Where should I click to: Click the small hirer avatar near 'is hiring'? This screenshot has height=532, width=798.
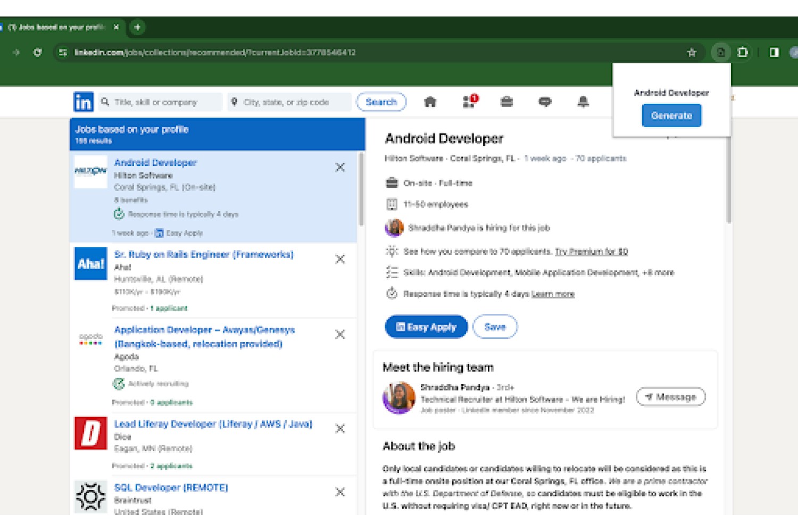394,228
